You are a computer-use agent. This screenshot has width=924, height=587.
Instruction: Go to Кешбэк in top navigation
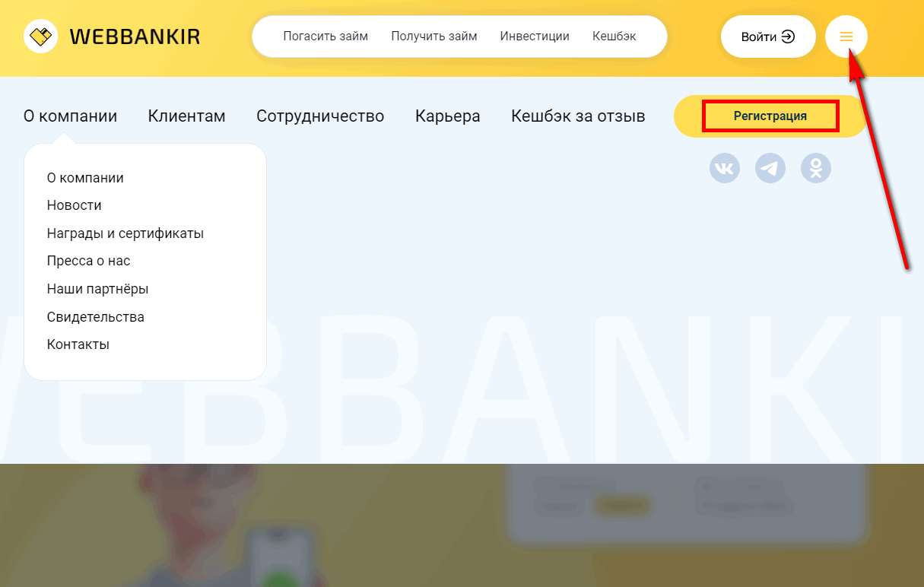pyautogui.click(x=614, y=36)
